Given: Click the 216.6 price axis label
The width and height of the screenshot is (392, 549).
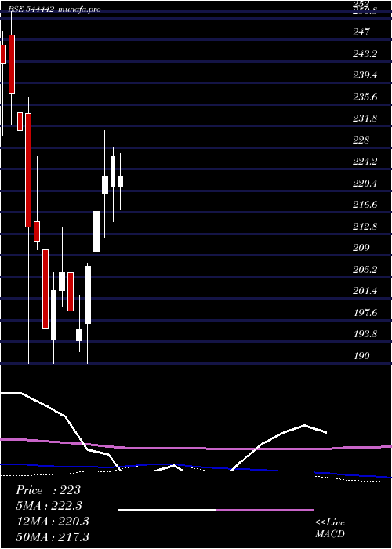Looking at the screenshot, I should [365, 205].
